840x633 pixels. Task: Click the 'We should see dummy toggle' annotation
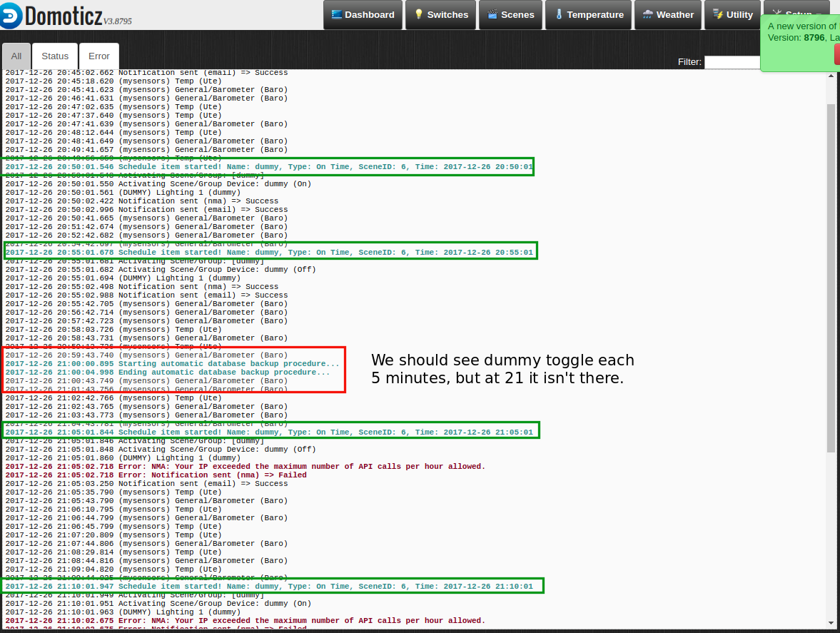click(x=502, y=369)
